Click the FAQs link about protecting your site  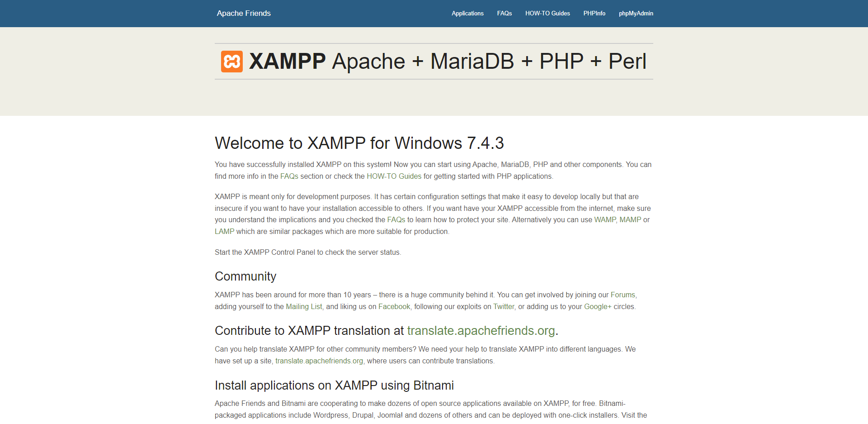pos(396,219)
